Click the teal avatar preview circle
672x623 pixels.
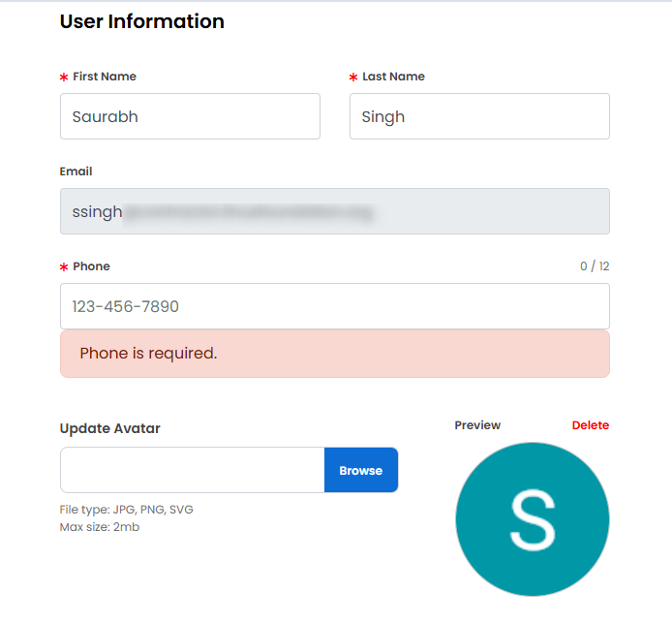[x=532, y=519]
